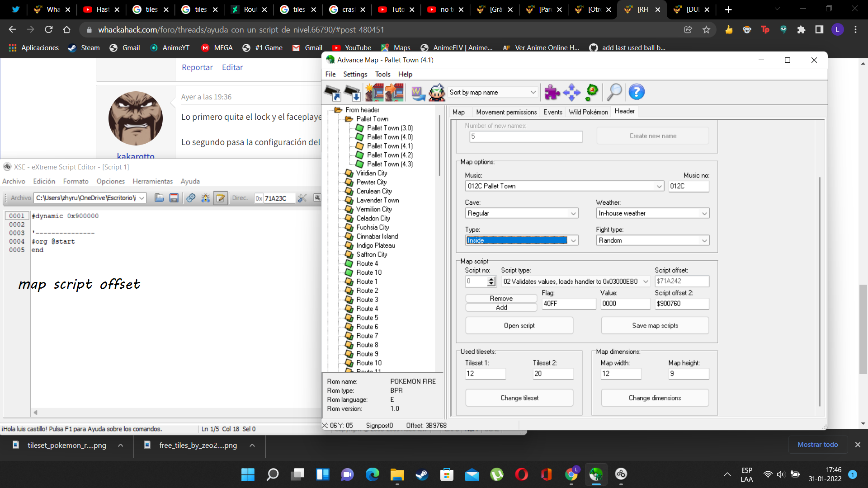Screen dimensions: 868x488
Task: Toggle the XSE notepad icon
Action: pyautogui.click(x=221, y=198)
